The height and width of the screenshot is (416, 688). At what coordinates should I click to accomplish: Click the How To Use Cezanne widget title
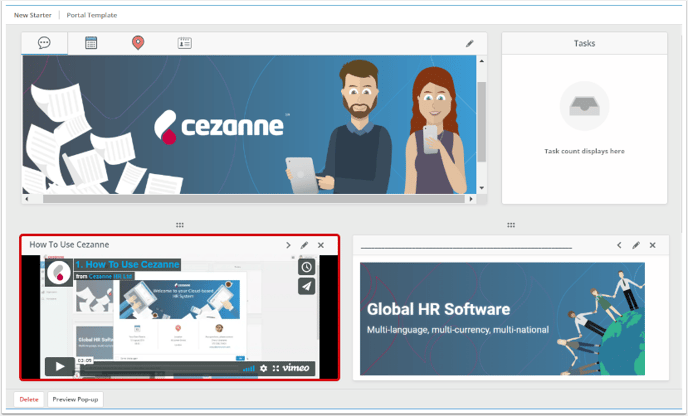point(69,245)
